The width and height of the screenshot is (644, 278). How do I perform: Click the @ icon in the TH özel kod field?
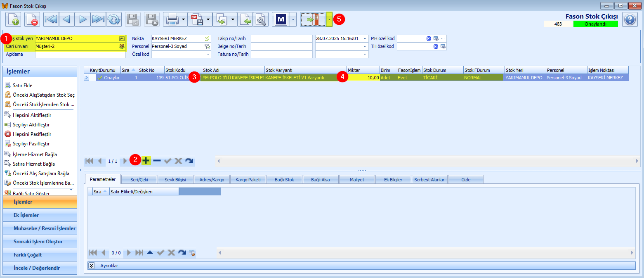coord(436,47)
